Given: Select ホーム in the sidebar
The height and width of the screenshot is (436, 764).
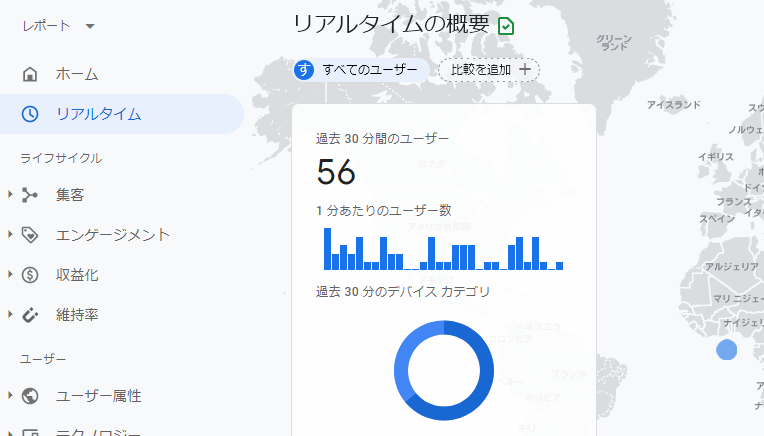Looking at the screenshot, I should point(77,74).
